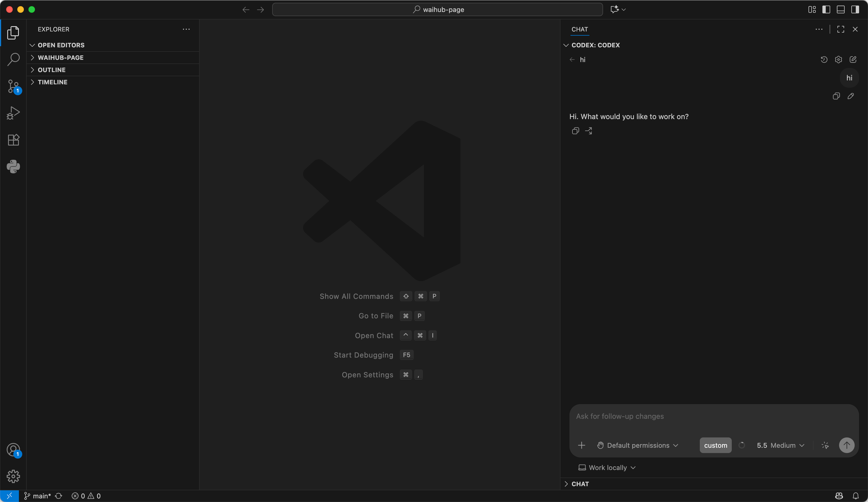This screenshot has height=502, width=868.
Task: Close the Chat side panel
Action: tap(855, 29)
